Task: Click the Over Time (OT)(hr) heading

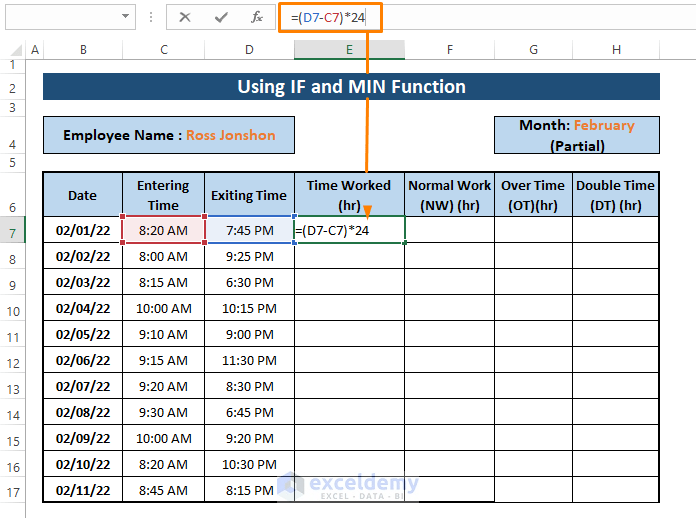Action: click(x=533, y=195)
